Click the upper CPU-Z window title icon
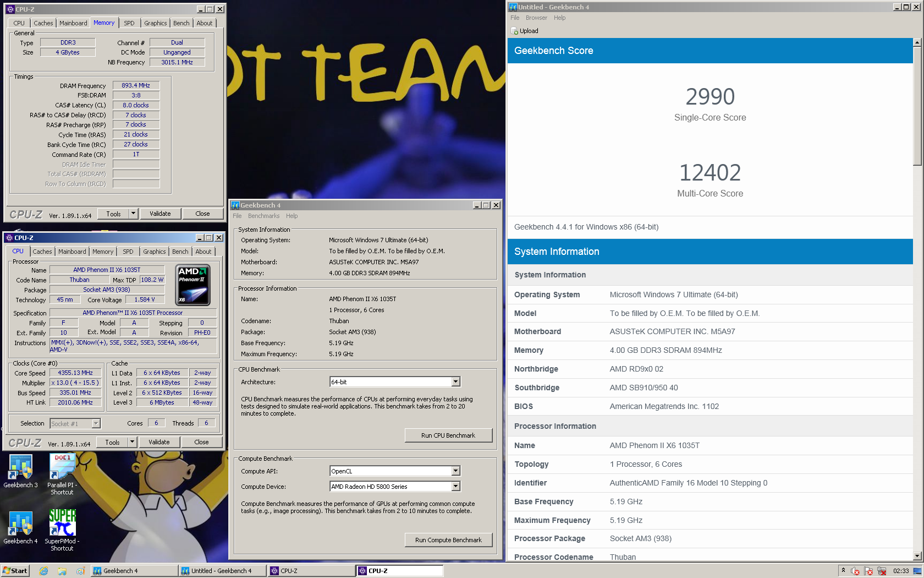Screen dimensions: 924x578 pyautogui.click(x=10, y=9)
